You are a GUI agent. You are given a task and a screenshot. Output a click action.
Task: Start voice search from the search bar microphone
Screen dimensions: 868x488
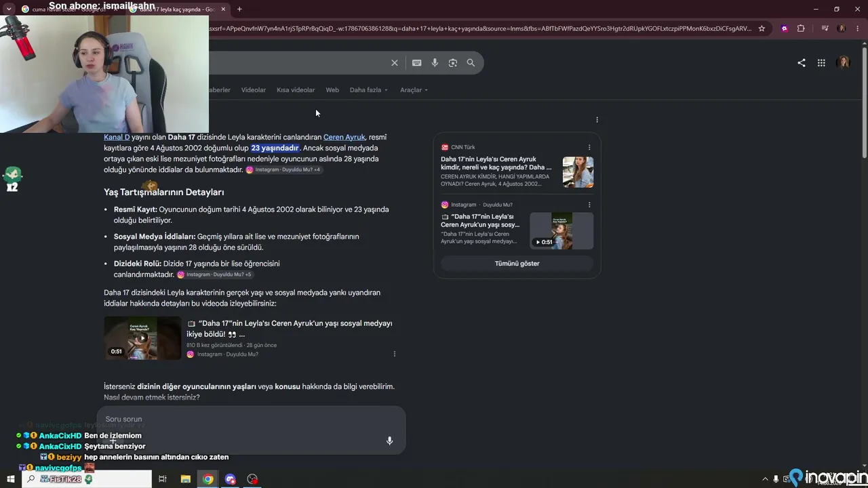pyautogui.click(x=435, y=63)
